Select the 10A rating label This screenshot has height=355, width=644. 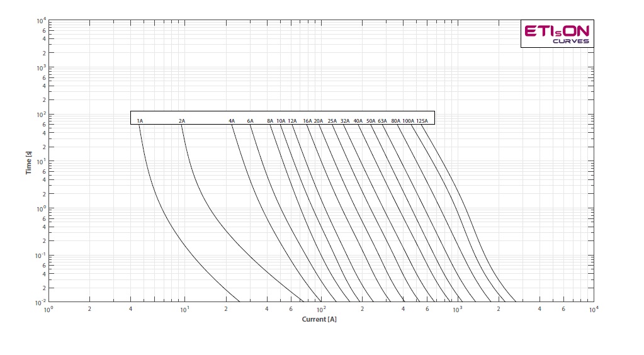[x=281, y=121]
